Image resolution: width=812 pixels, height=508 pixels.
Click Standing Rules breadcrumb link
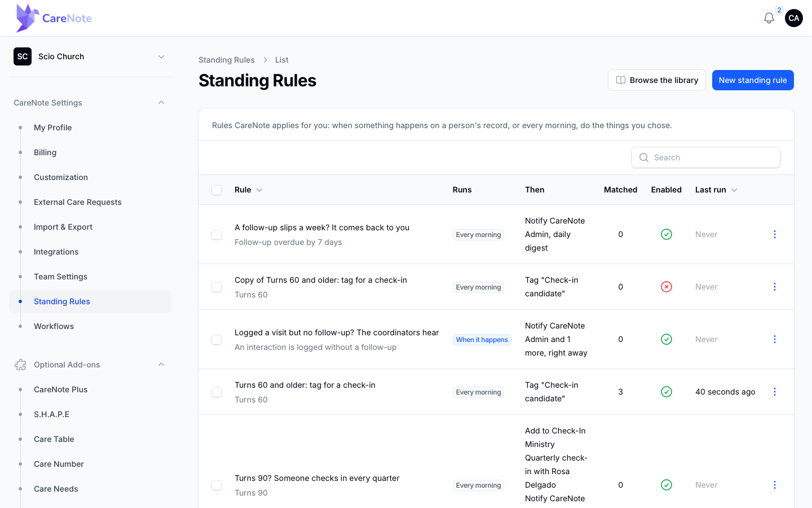(x=227, y=60)
